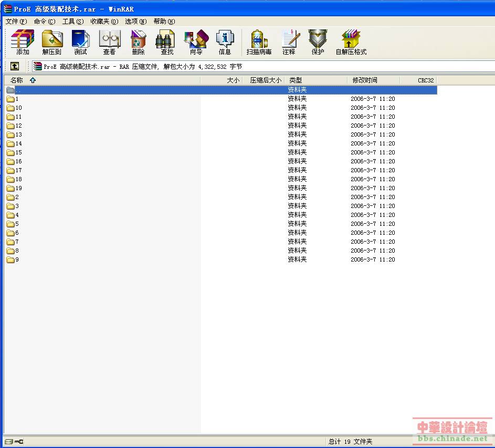Viewport: 495px width, 448px height.
Task: Open the 收藏夹(O) menu
Action: pos(104,21)
